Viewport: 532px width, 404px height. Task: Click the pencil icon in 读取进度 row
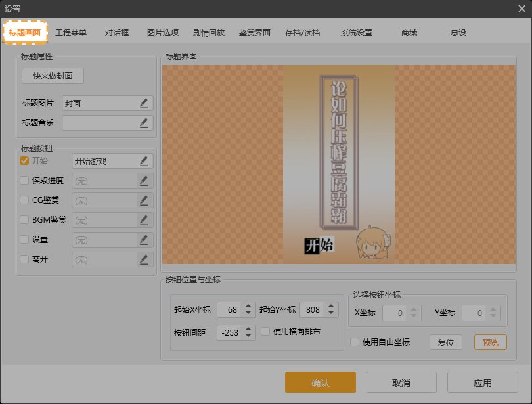[144, 181]
